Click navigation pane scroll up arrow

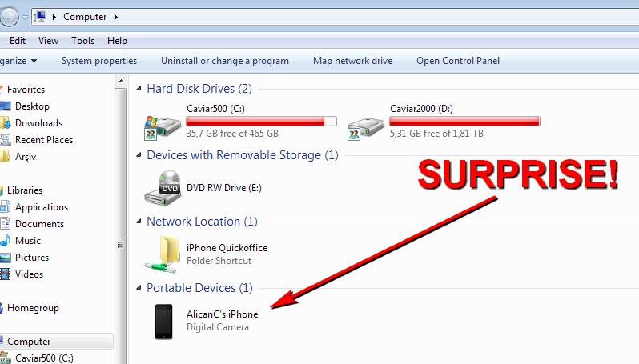pos(121,81)
